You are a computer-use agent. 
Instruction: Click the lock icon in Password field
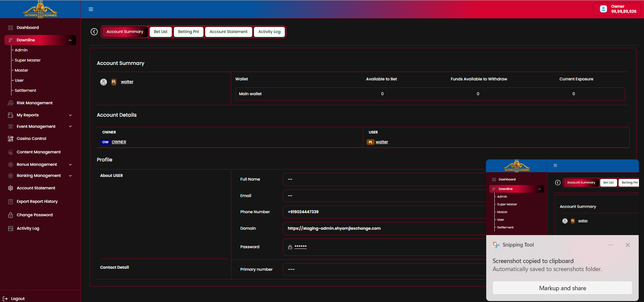(290, 247)
